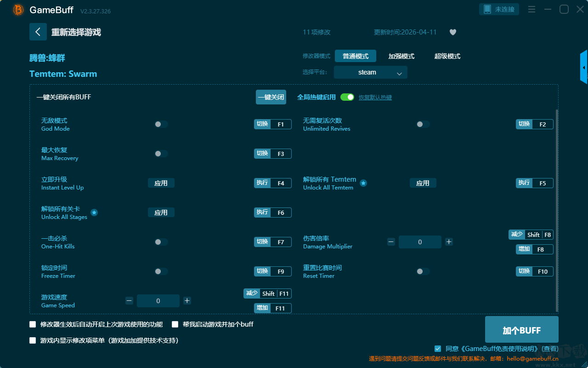588x368 pixels.
Task: Check 修改器生效后自动开启上次游戏使用的功能 checkbox
Action: click(x=33, y=324)
